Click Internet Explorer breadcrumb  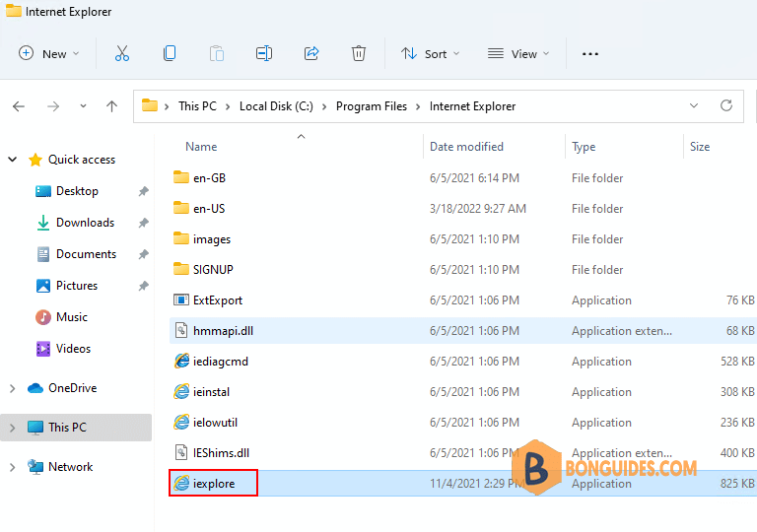click(473, 106)
